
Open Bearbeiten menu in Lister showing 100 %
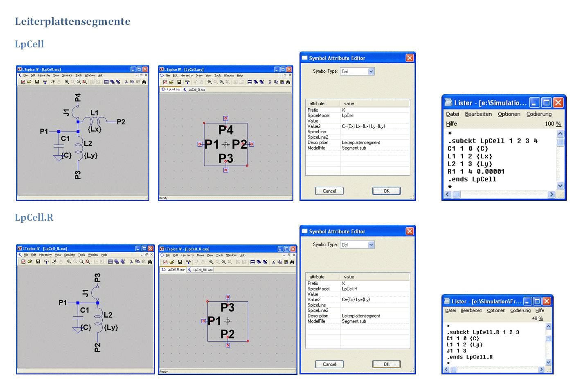478,114
